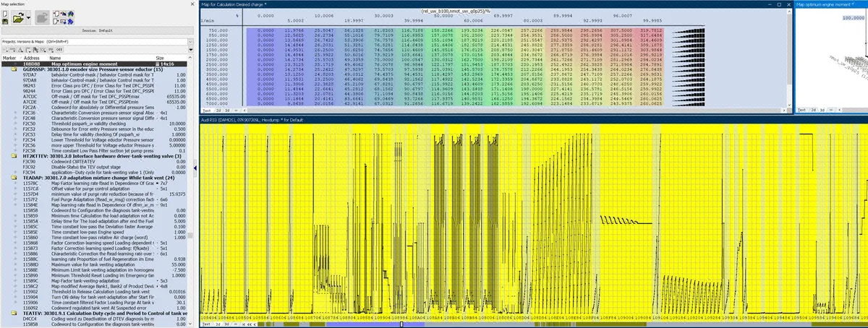868x328 pixels.
Task: Open the dropdown arrow beside the folder icon
Action: pos(28,18)
